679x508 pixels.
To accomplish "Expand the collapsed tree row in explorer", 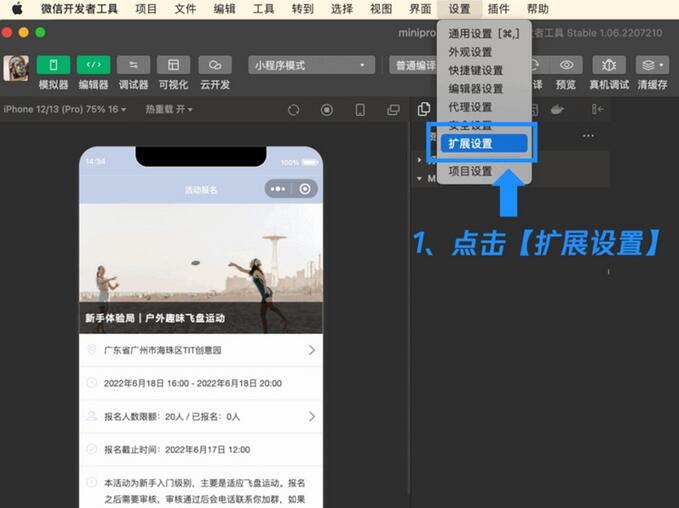I will coord(419,160).
